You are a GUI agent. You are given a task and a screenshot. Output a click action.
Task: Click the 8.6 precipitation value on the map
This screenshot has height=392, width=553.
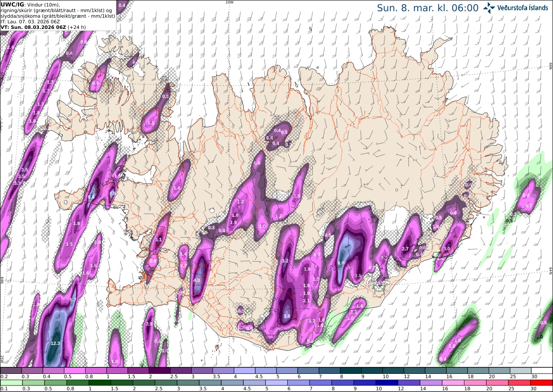coord(91,197)
